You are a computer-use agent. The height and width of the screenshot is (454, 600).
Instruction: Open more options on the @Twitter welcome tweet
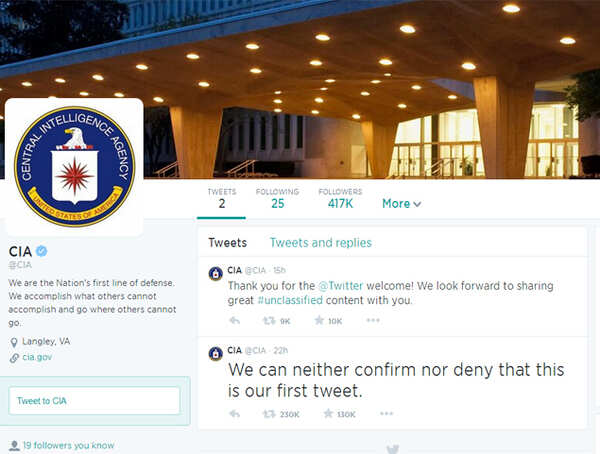[x=373, y=320]
